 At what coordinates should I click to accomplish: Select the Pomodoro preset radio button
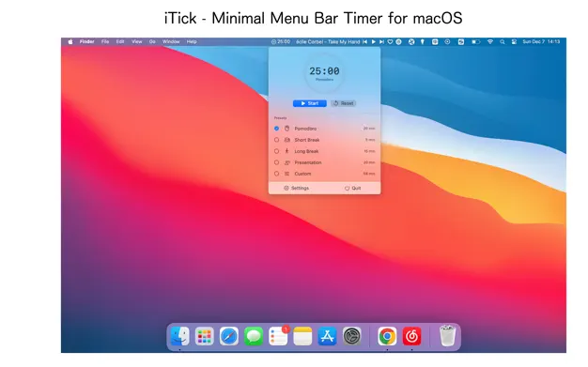coord(276,129)
